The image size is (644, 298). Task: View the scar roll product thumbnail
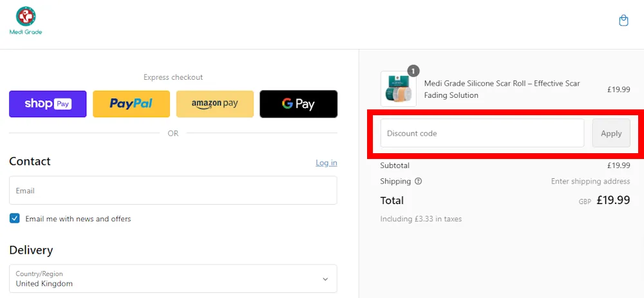pyautogui.click(x=399, y=89)
